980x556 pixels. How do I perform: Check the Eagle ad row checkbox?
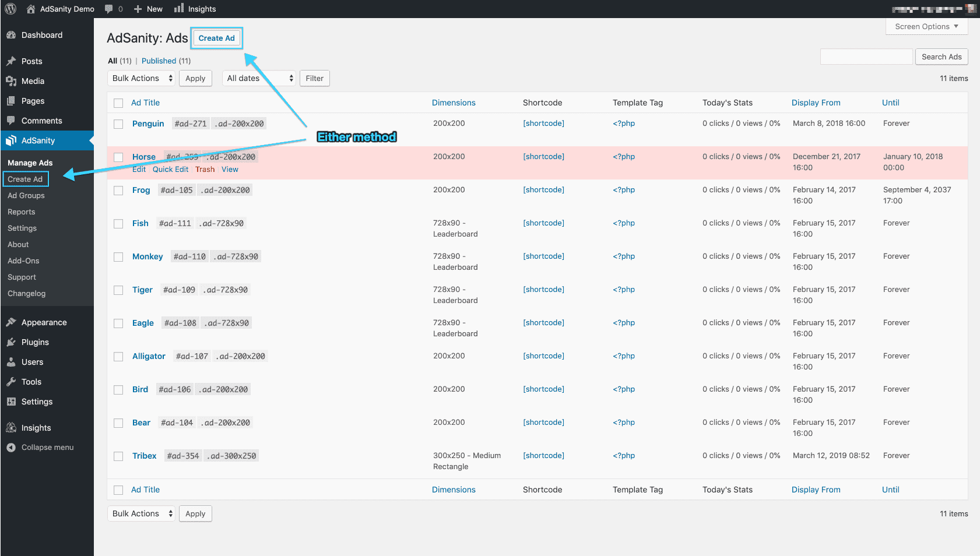(x=118, y=323)
